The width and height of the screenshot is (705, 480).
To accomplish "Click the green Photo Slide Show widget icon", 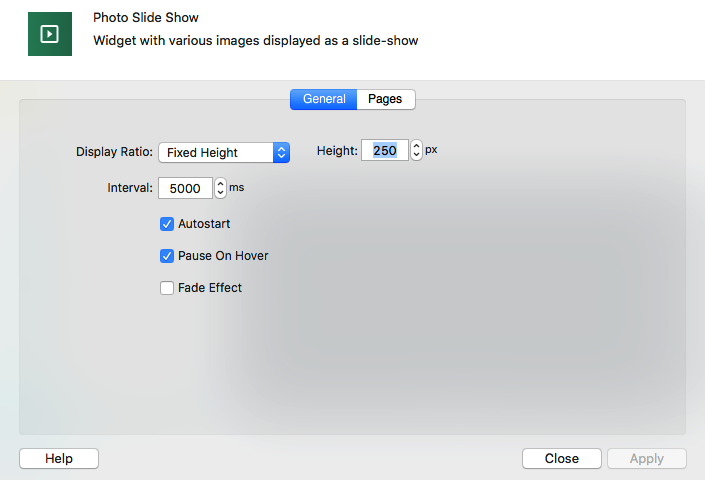I will 48,33.
